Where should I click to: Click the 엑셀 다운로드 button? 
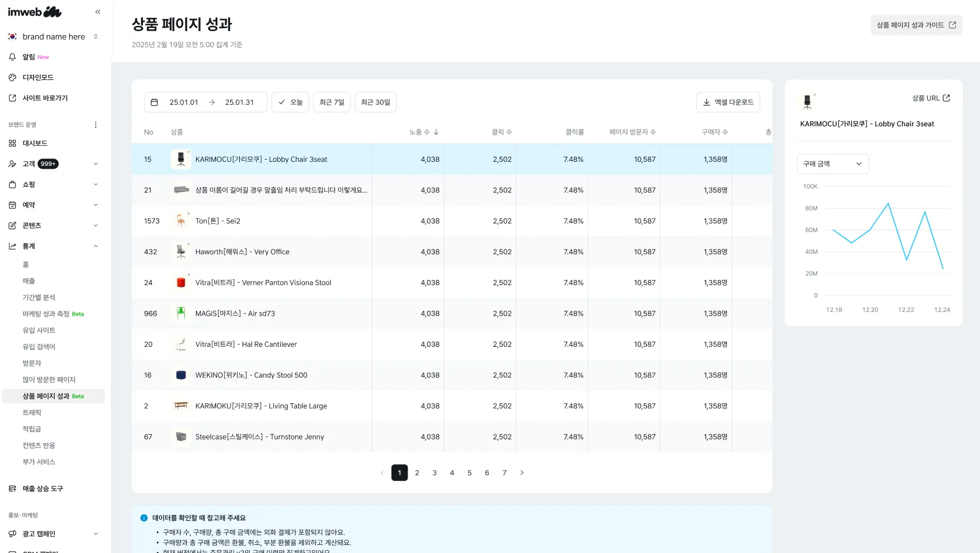click(728, 102)
